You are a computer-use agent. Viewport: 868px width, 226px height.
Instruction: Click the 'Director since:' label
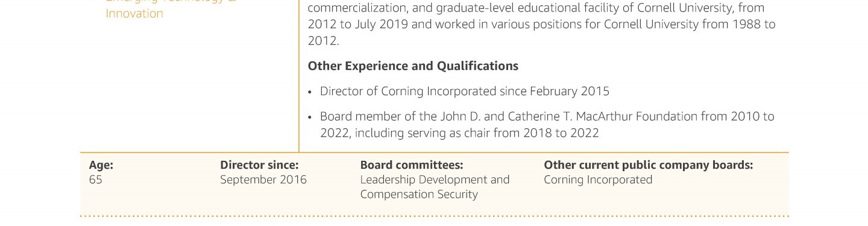pos(259,165)
